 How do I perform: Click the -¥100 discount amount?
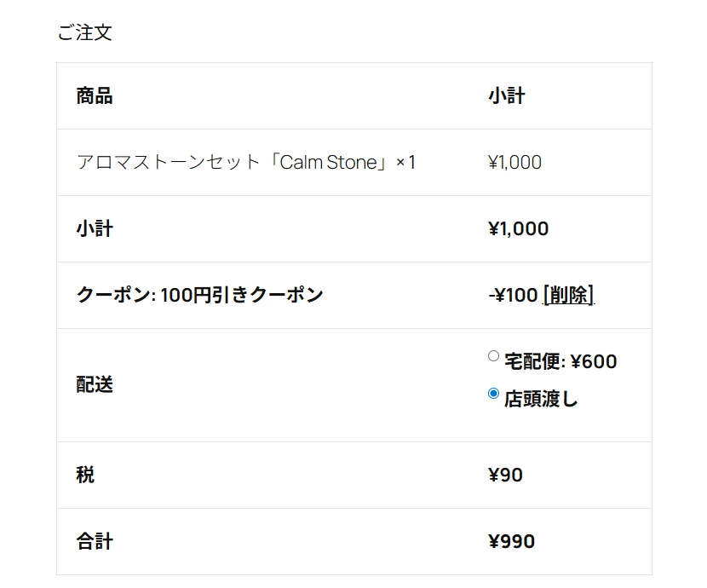(x=513, y=296)
